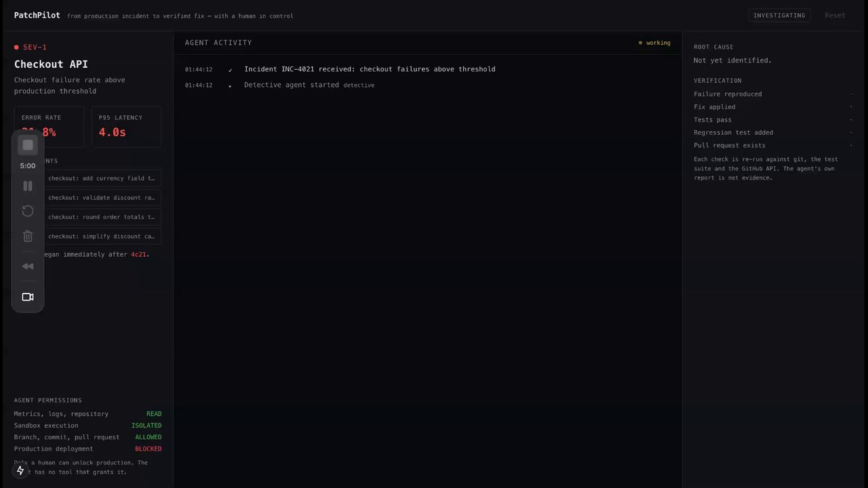
Task: Click the lightning bolt icon at bottom left
Action: [x=20, y=470]
